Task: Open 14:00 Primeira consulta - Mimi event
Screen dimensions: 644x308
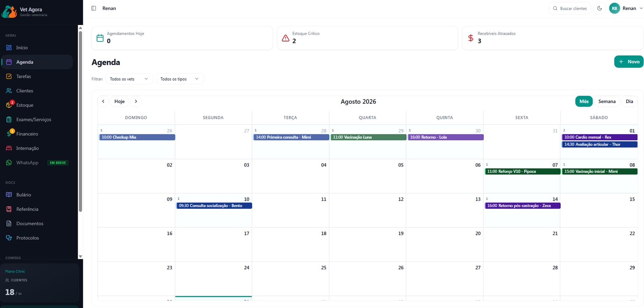Action: click(291, 137)
